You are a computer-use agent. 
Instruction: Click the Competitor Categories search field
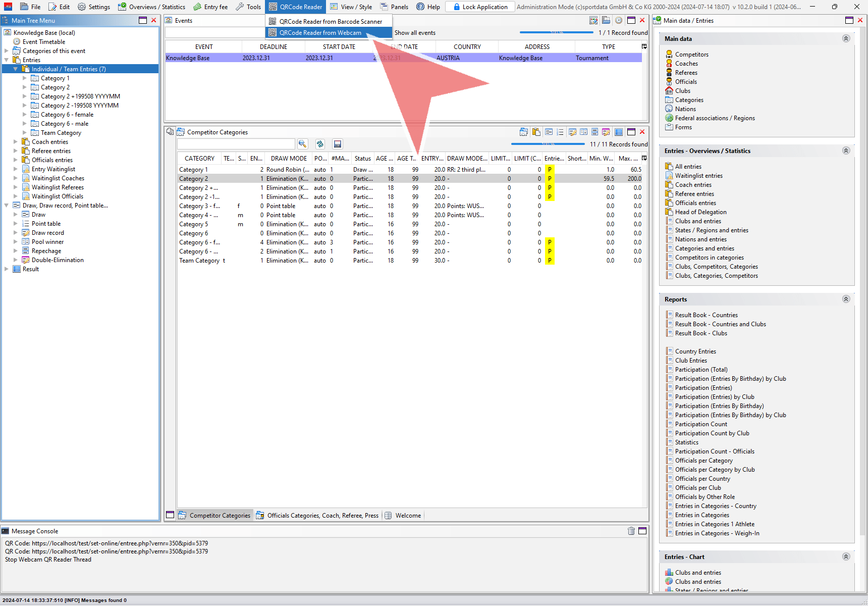coord(236,144)
